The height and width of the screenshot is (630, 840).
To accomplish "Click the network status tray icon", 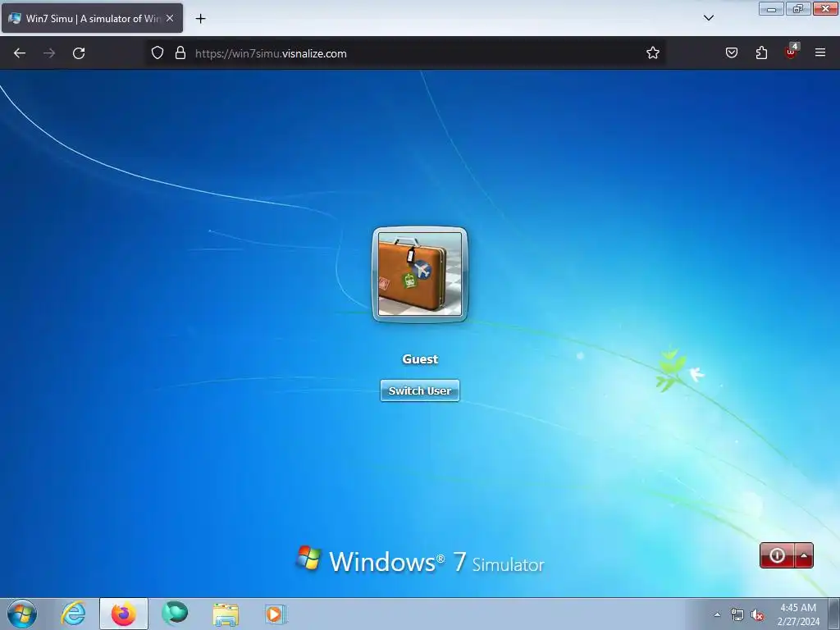I will pos(737,615).
